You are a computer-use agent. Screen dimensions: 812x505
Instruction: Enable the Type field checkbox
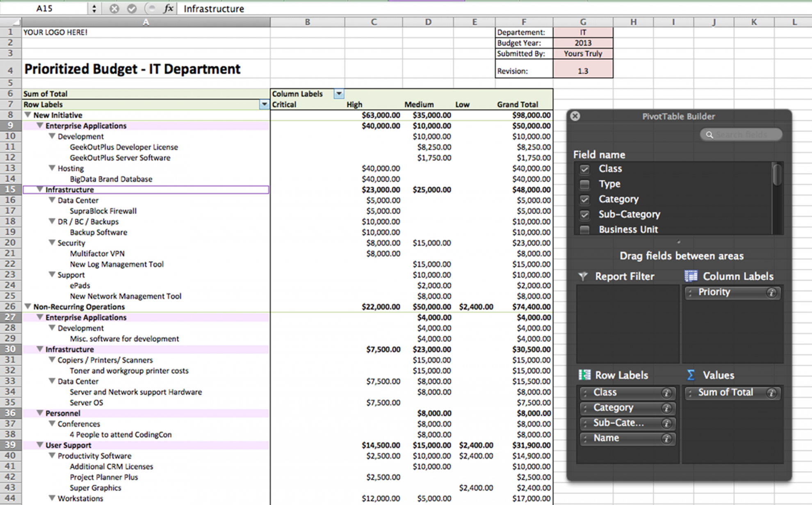[584, 184]
